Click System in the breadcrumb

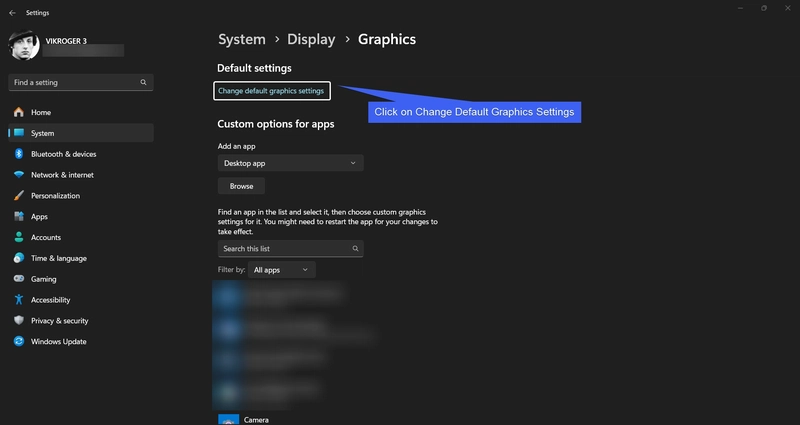coord(242,39)
